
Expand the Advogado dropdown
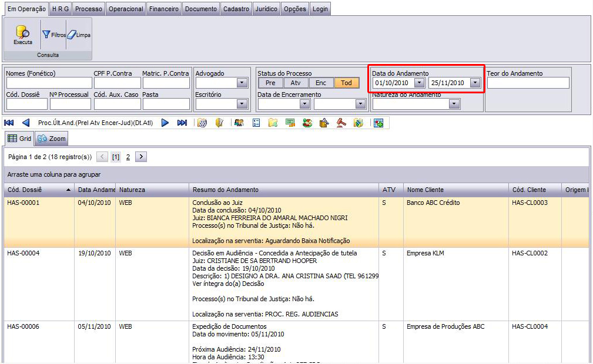point(242,83)
